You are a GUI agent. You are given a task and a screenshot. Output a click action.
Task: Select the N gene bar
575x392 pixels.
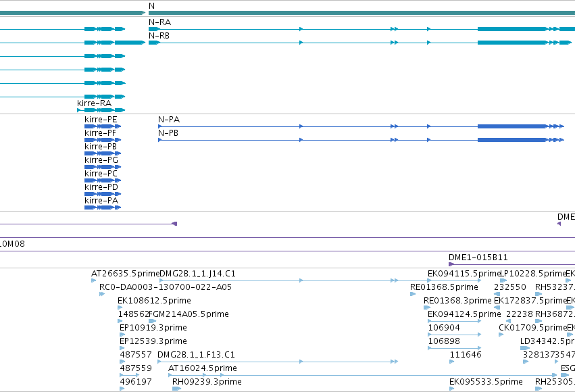[361, 13]
